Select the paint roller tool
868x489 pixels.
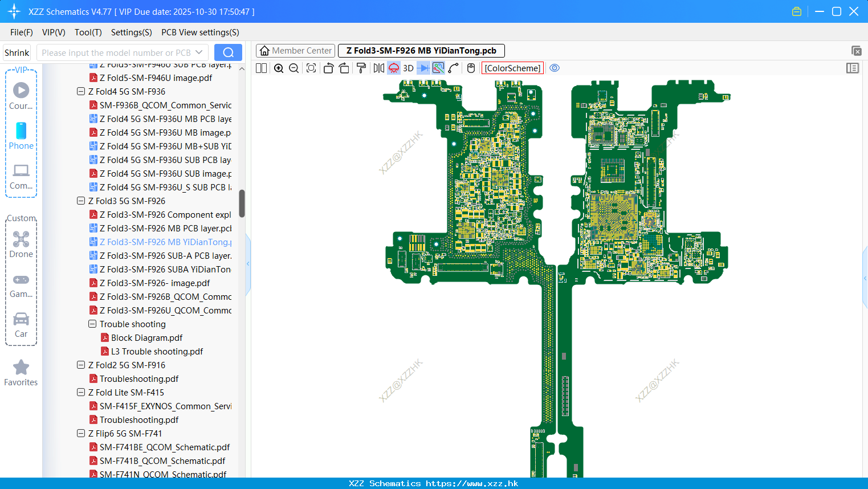tap(361, 68)
